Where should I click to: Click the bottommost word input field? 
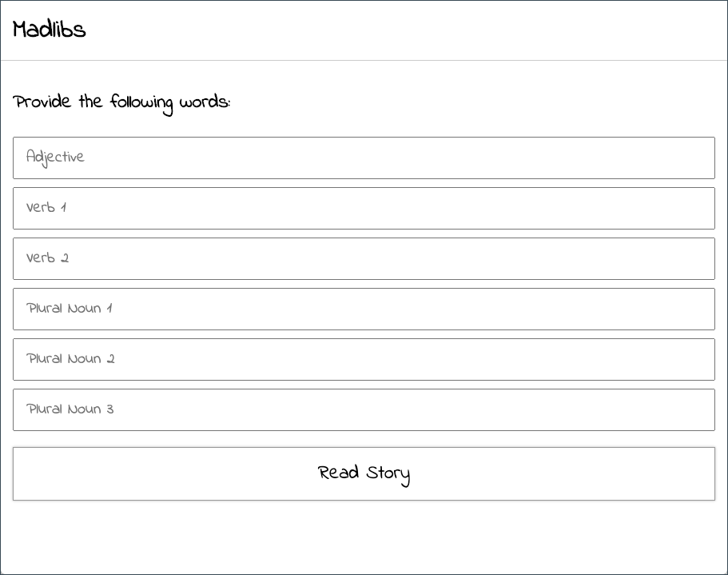point(364,409)
